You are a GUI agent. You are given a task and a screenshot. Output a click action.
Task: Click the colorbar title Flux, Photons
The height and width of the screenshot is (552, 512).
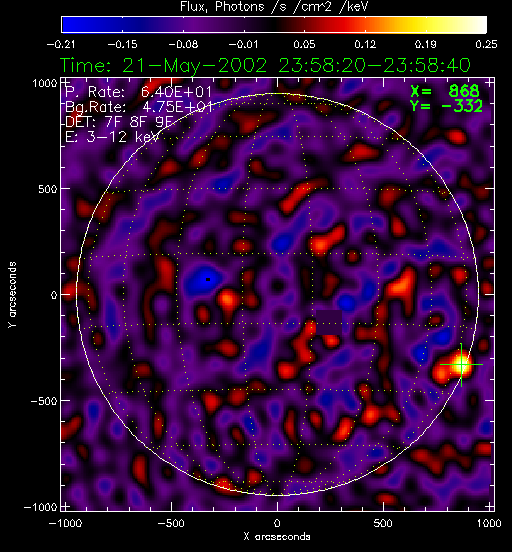(222, 7)
